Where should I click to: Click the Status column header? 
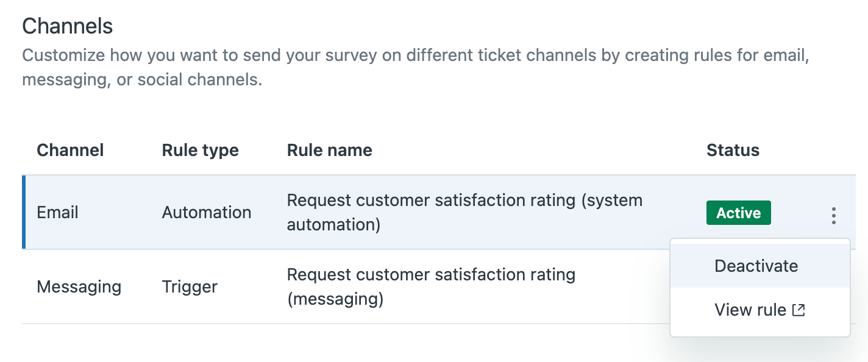[x=733, y=150]
